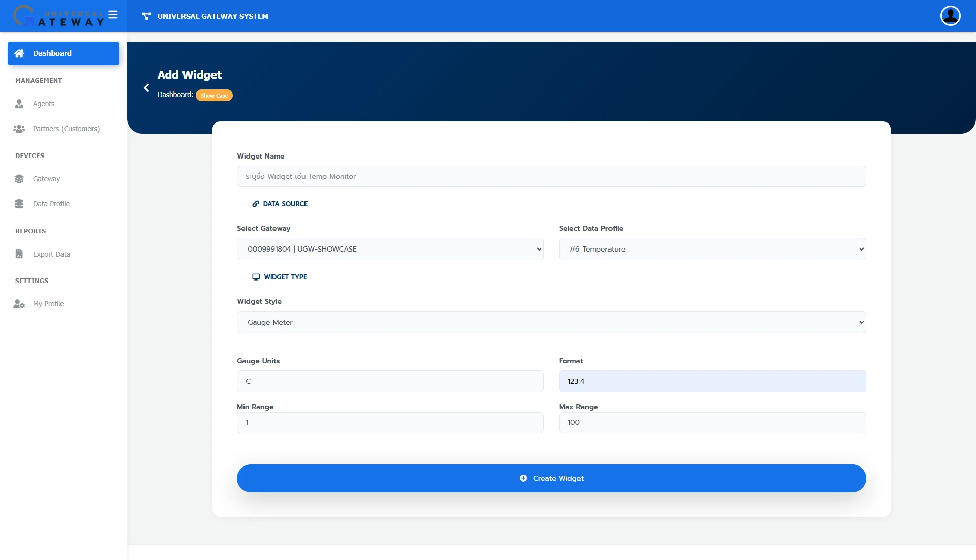Click the My Profile user-cog icon
Screen dimensions: 976x560
pyautogui.click(x=19, y=304)
